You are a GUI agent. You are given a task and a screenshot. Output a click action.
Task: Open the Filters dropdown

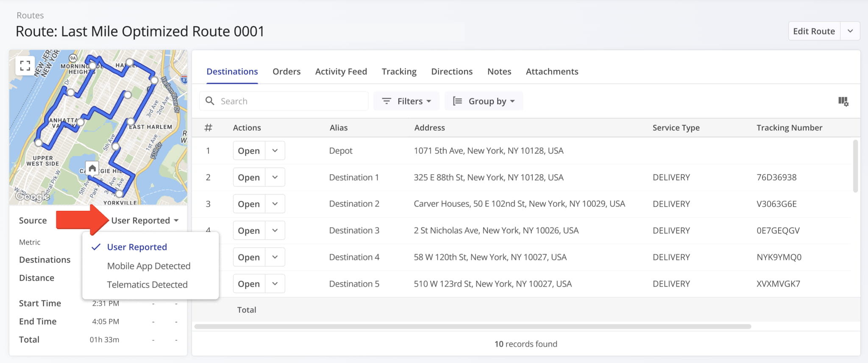pyautogui.click(x=406, y=101)
